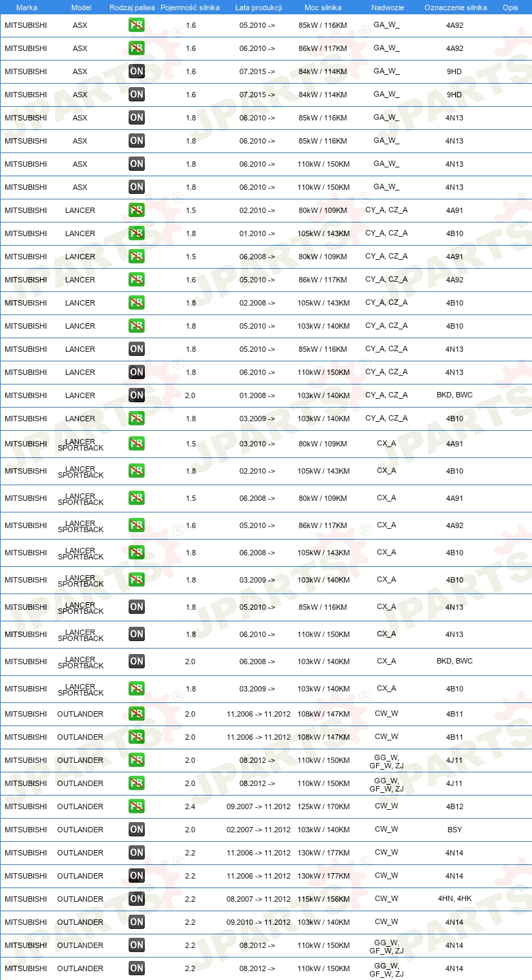532x980 pixels.
Task: Click petrol icon in Lancer 1.8 02.2008 row
Action: [137, 303]
